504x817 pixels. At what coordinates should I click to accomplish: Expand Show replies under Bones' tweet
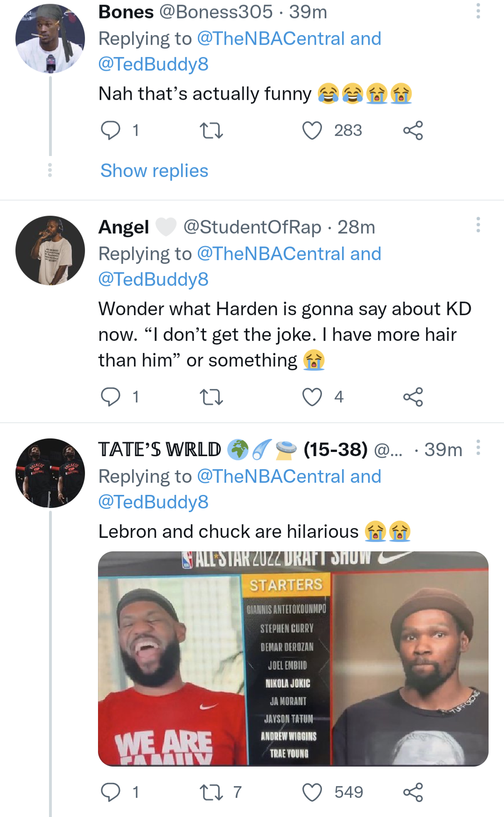pos(154,171)
